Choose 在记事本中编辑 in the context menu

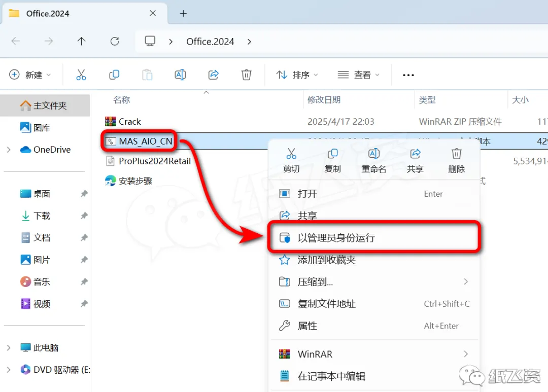point(374,376)
